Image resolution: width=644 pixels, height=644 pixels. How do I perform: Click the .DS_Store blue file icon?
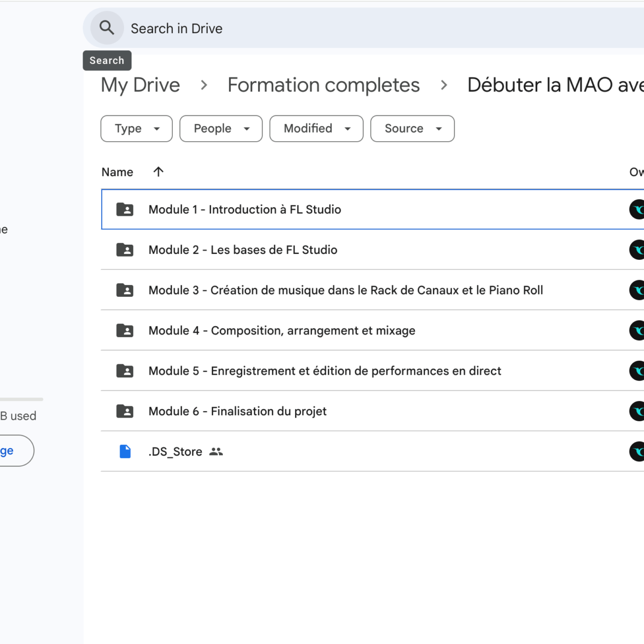pos(125,452)
